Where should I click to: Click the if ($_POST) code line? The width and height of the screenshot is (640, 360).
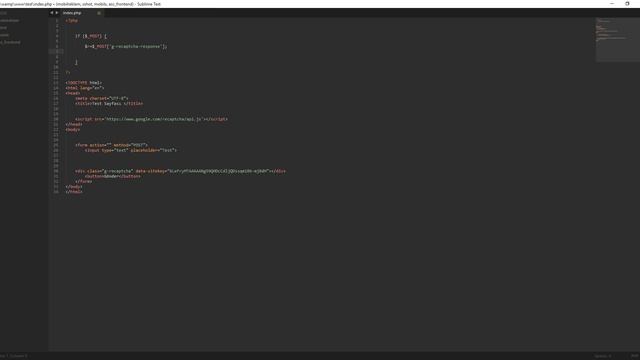[x=91, y=36]
